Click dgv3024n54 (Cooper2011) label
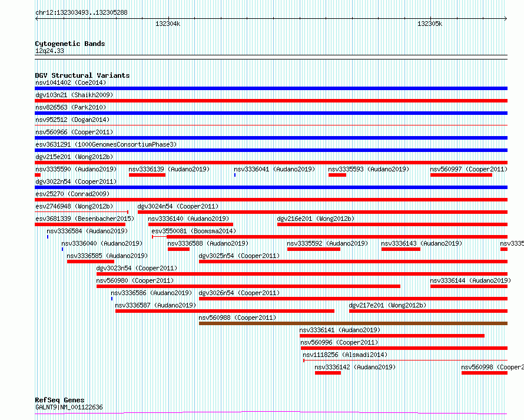The height and width of the screenshot is (420, 524). point(178,206)
